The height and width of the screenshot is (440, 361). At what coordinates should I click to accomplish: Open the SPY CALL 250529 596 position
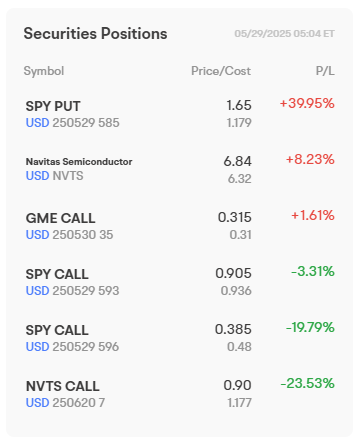point(180,338)
